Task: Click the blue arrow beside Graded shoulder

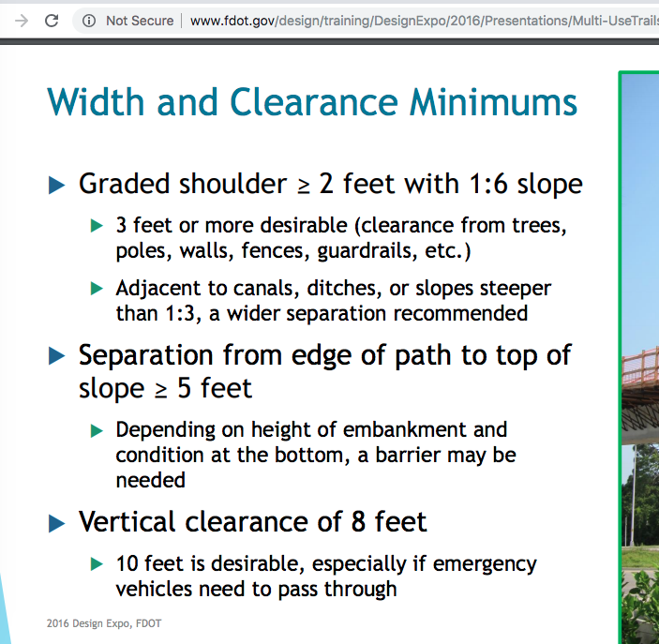Action: coord(56,185)
